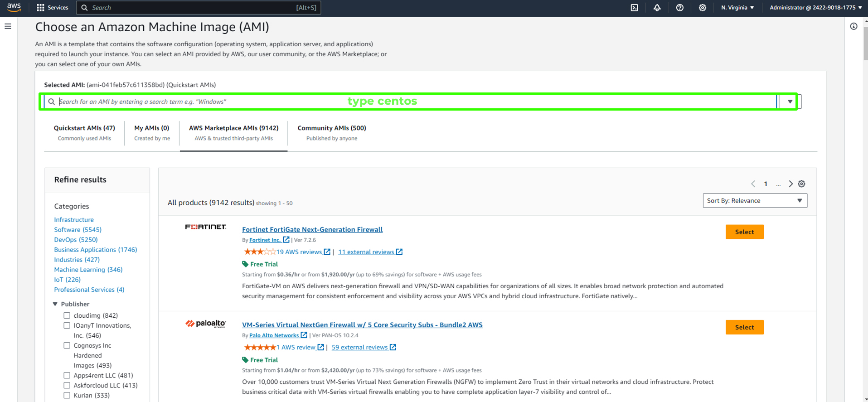Click the Palo Alto five-star rating
The width and height of the screenshot is (868, 402).
pyautogui.click(x=260, y=347)
